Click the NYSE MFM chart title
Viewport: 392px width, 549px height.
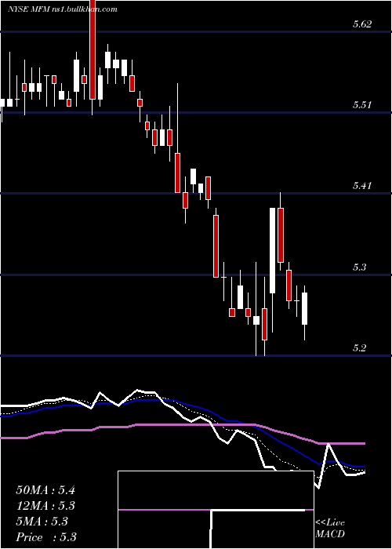pyautogui.click(x=62, y=9)
